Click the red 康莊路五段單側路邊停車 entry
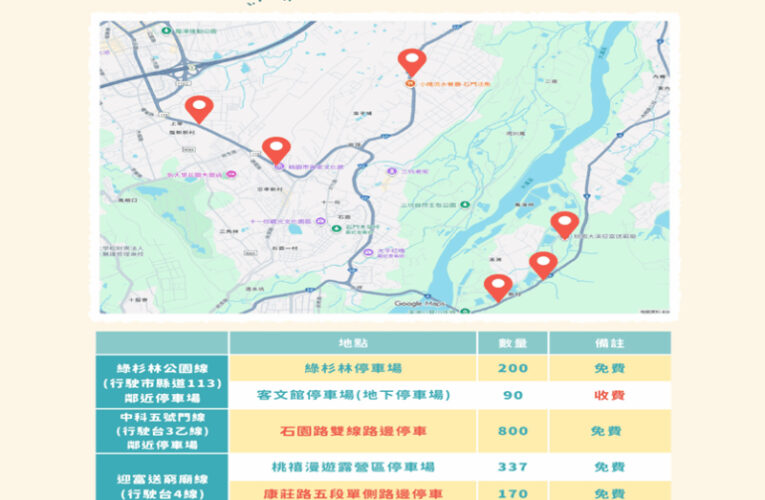Screen dimensions: 765x500 (352, 492)
